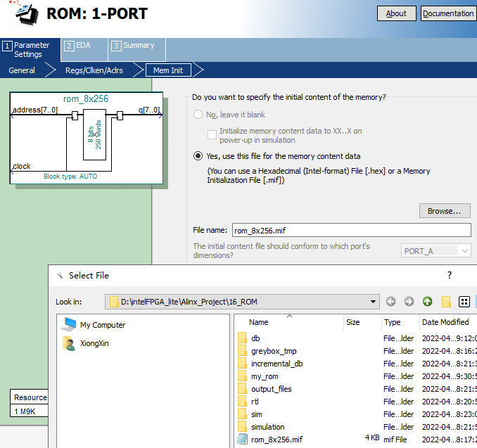Click the rom_8x256 block diagram
477x448 pixels.
[87, 138]
